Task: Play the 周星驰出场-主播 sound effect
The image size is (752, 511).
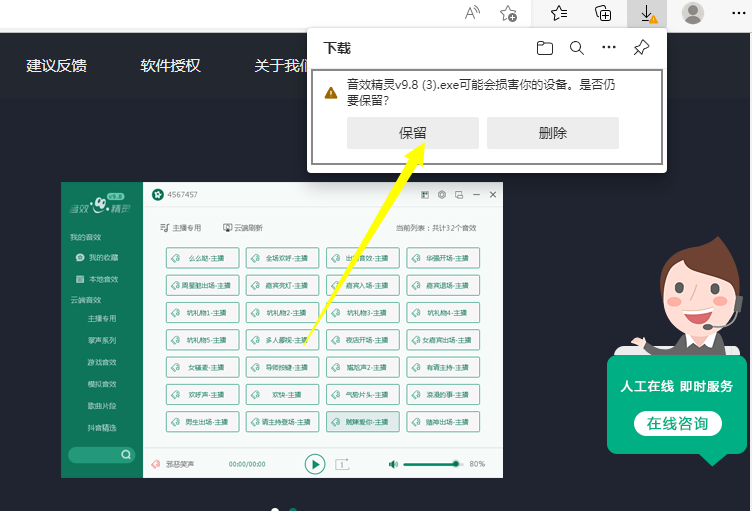Action: (x=202, y=285)
